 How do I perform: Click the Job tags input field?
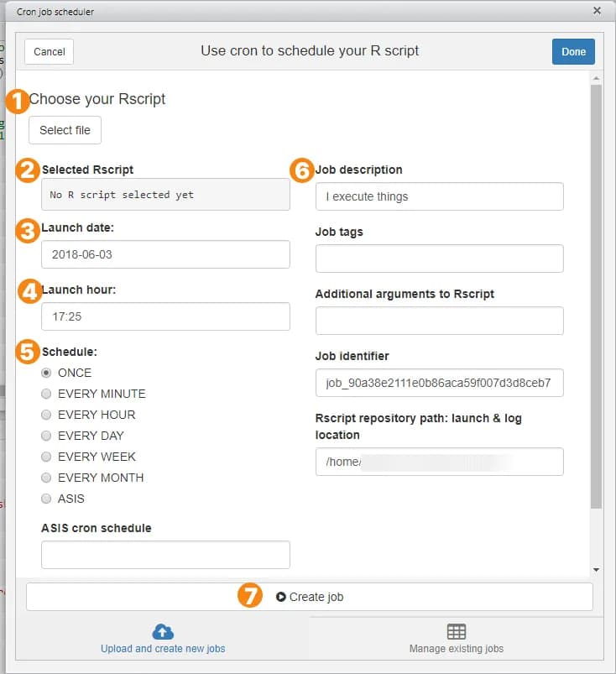(x=439, y=259)
